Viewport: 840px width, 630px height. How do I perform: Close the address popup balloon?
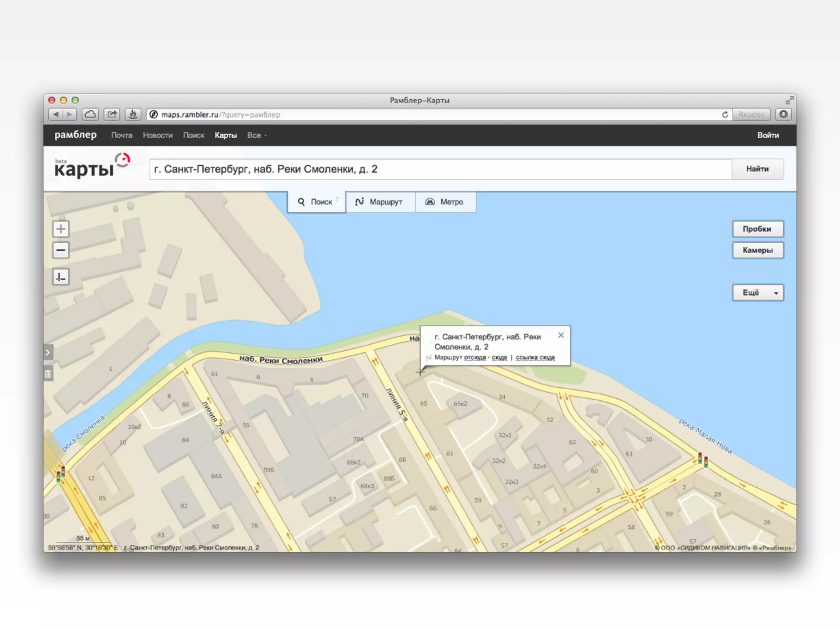coord(561,335)
